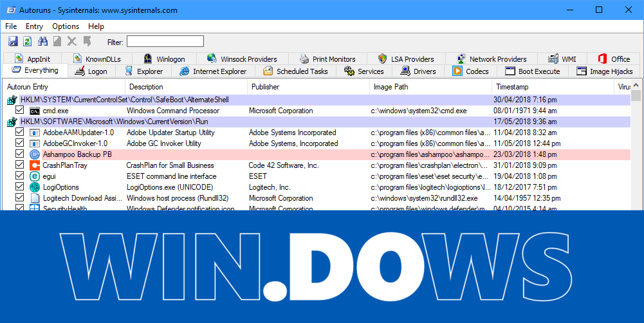Click the vertical scrollbar up arrow

point(636,86)
